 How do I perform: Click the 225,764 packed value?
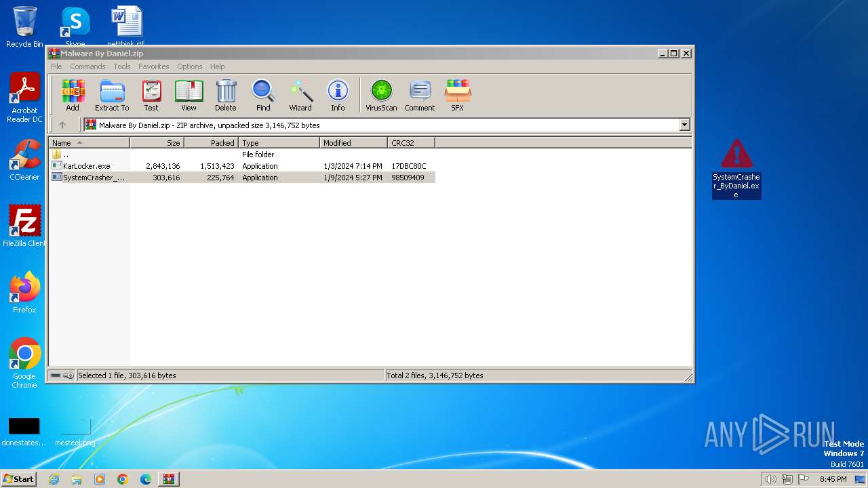[x=220, y=178]
